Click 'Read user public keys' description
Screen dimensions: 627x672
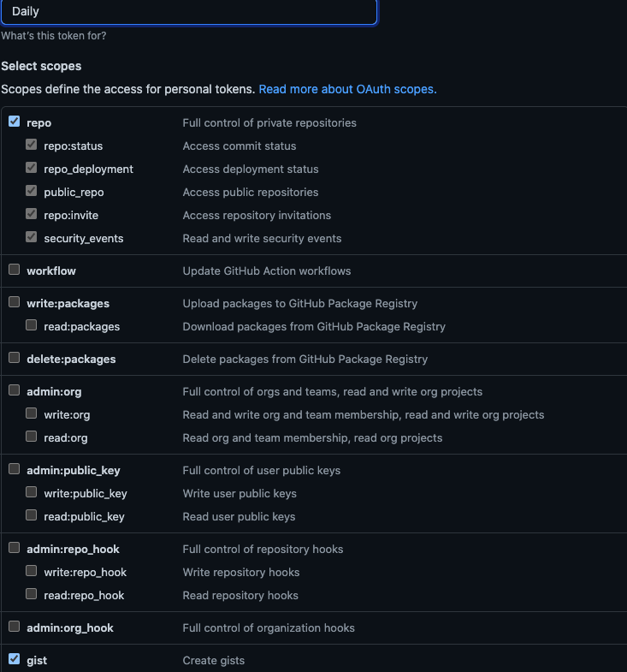239,517
